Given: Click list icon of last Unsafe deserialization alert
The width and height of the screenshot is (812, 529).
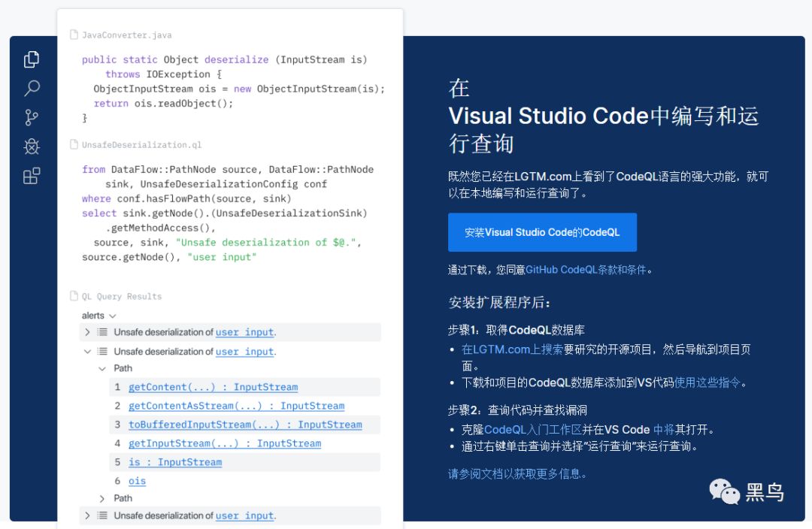Looking at the screenshot, I should pos(102,515).
